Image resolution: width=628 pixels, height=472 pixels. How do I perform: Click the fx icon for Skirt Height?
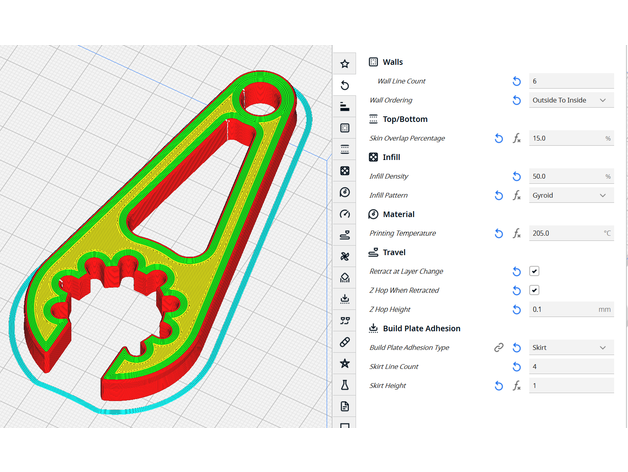(x=517, y=385)
